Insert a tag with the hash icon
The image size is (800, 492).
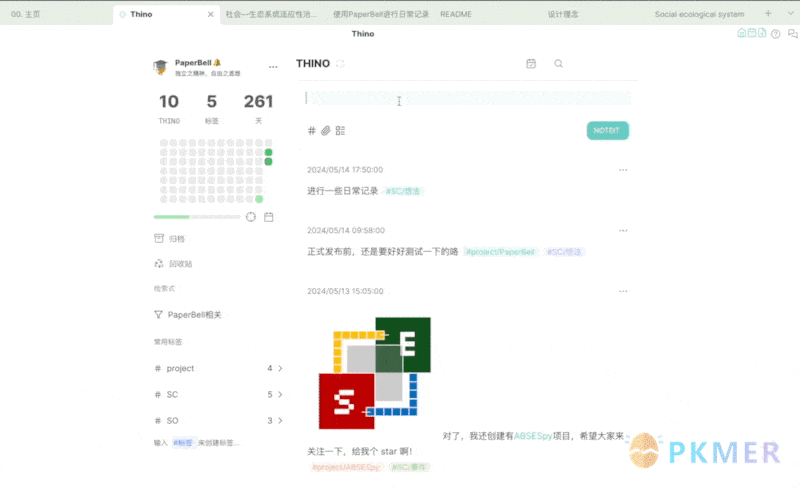click(312, 131)
